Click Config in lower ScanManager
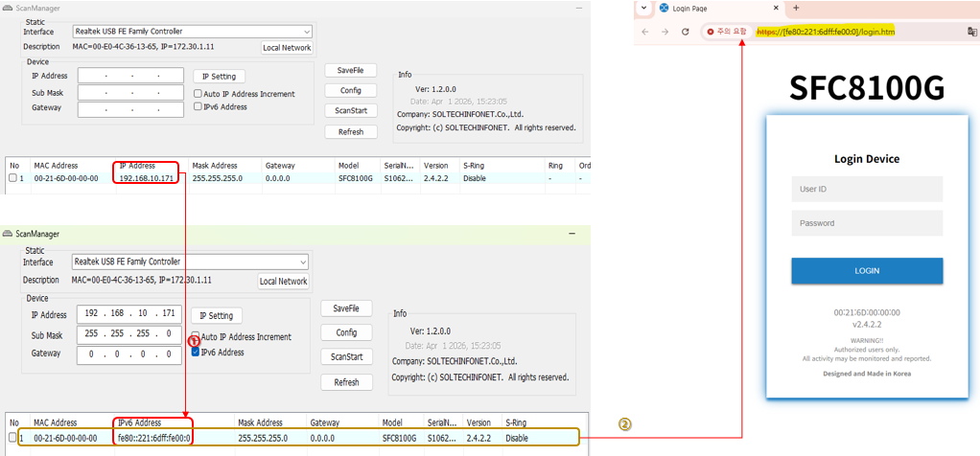The width and height of the screenshot is (980, 456). click(x=347, y=332)
